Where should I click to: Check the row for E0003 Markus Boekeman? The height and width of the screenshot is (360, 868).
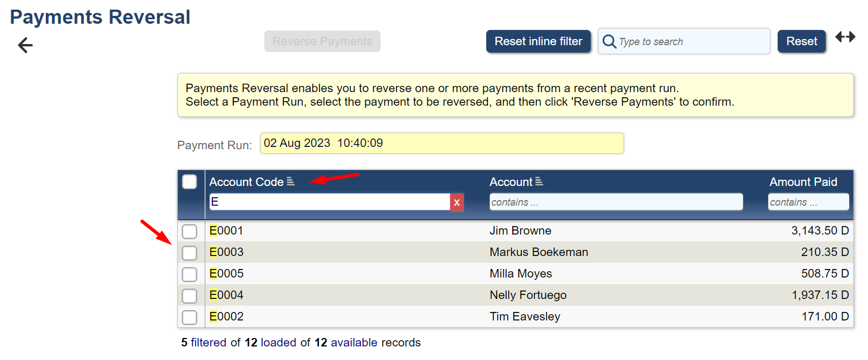coord(190,253)
